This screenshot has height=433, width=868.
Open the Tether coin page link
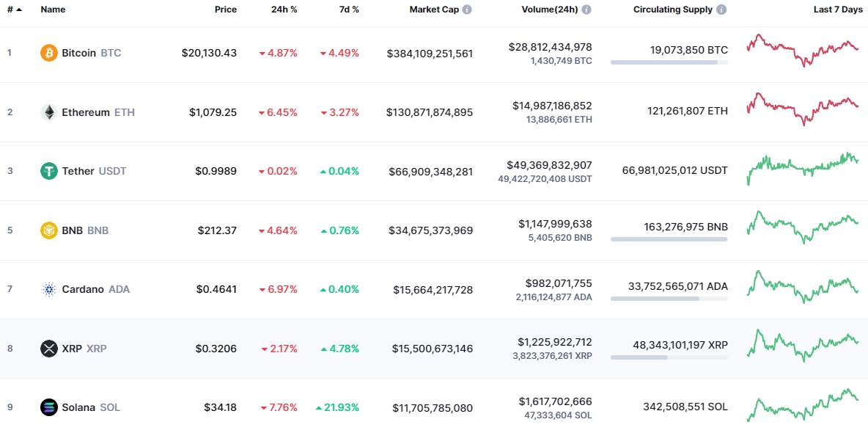coord(84,171)
